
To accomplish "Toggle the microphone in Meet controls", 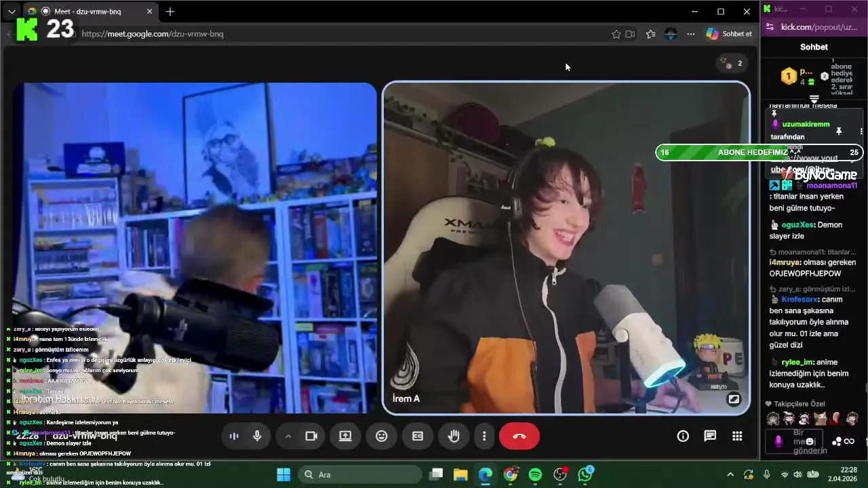I will pos(257,436).
